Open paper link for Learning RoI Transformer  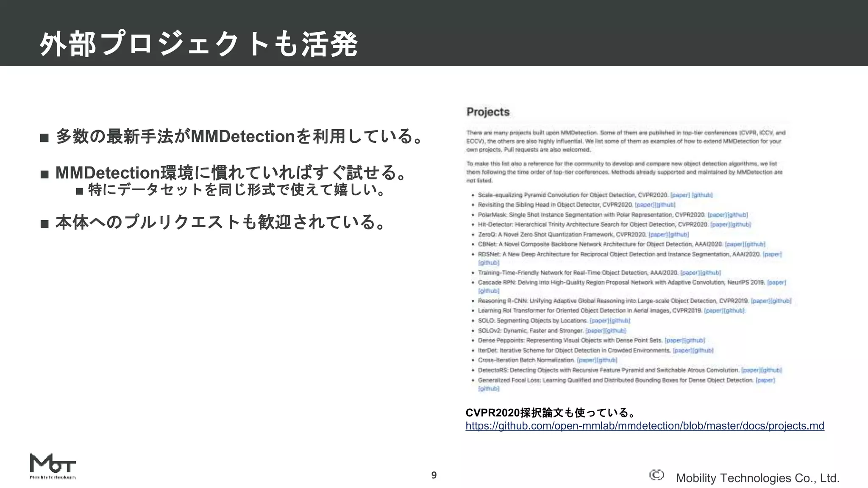click(x=714, y=311)
